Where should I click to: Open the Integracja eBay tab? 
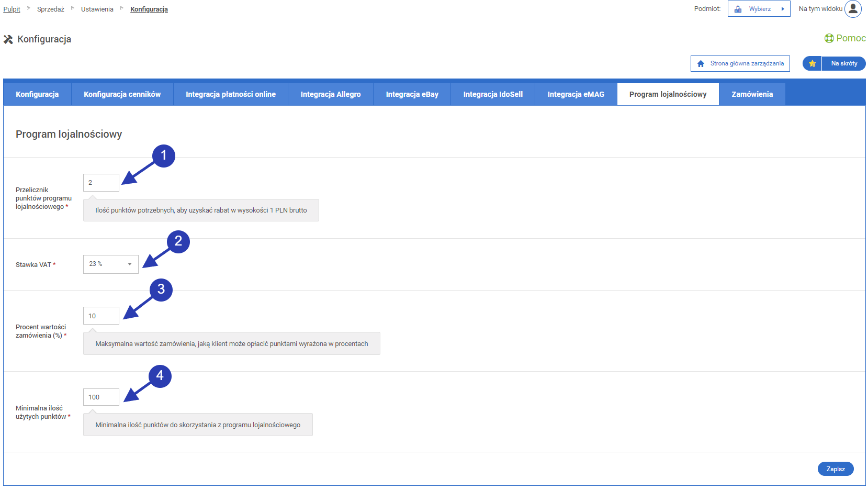pyautogui.click(x=412, y=94)
